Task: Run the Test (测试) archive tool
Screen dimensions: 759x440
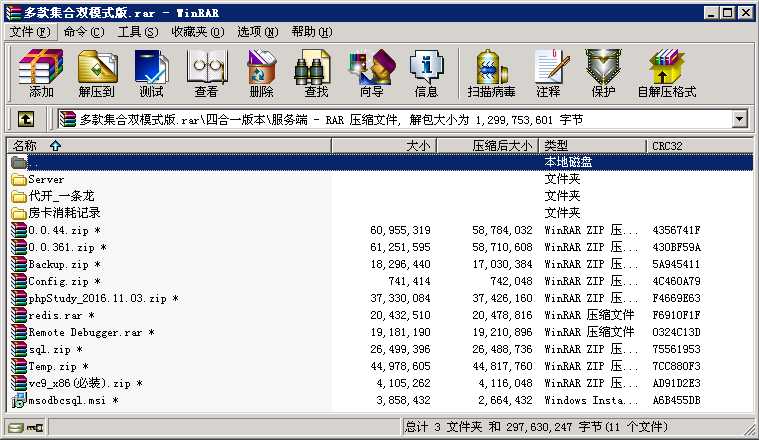Action: pyautogui.click(x=152, y=73)
